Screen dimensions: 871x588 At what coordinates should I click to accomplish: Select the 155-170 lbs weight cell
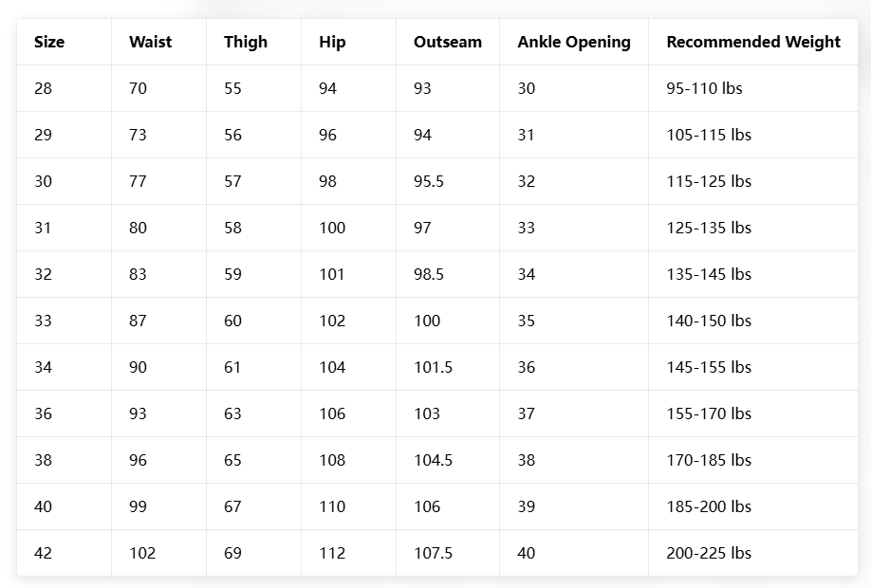tap(708, 413)
